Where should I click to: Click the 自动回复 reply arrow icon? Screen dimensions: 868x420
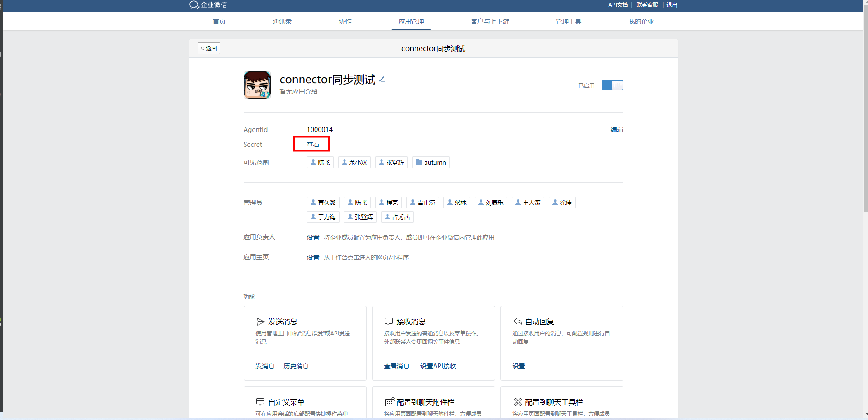pyautogui.click(x=518, y=321)
